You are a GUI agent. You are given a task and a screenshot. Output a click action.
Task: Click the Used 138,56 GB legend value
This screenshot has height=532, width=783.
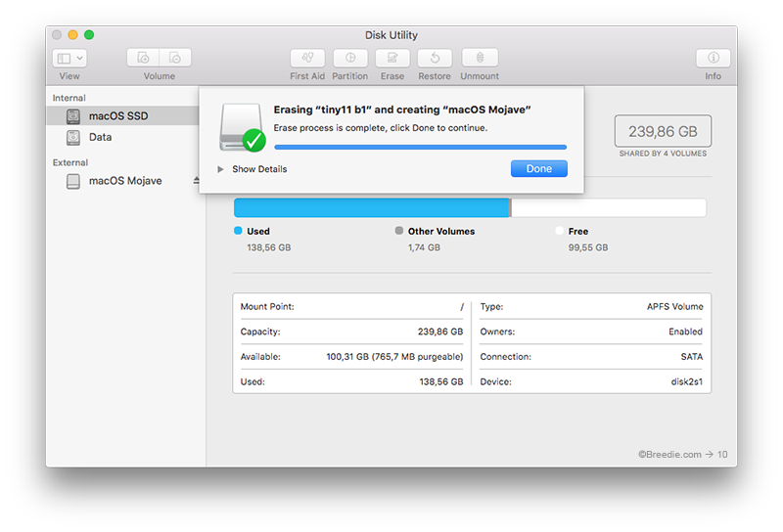[x=268, y=247]
